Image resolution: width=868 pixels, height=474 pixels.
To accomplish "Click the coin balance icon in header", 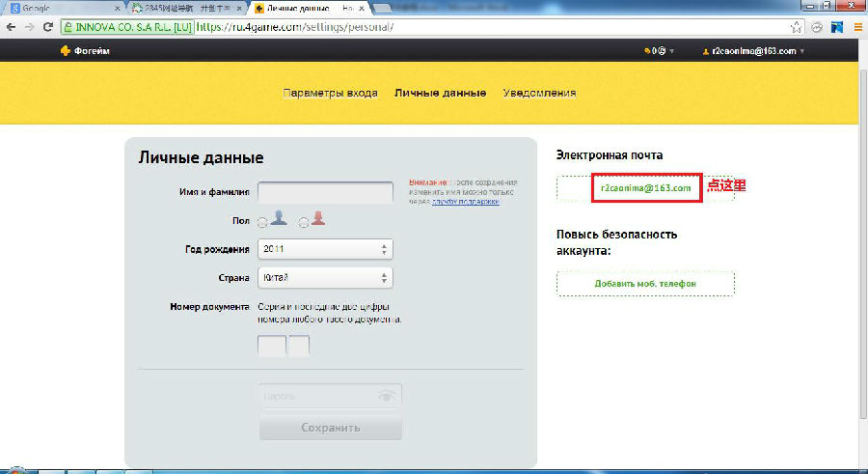I will pos(647,51).
